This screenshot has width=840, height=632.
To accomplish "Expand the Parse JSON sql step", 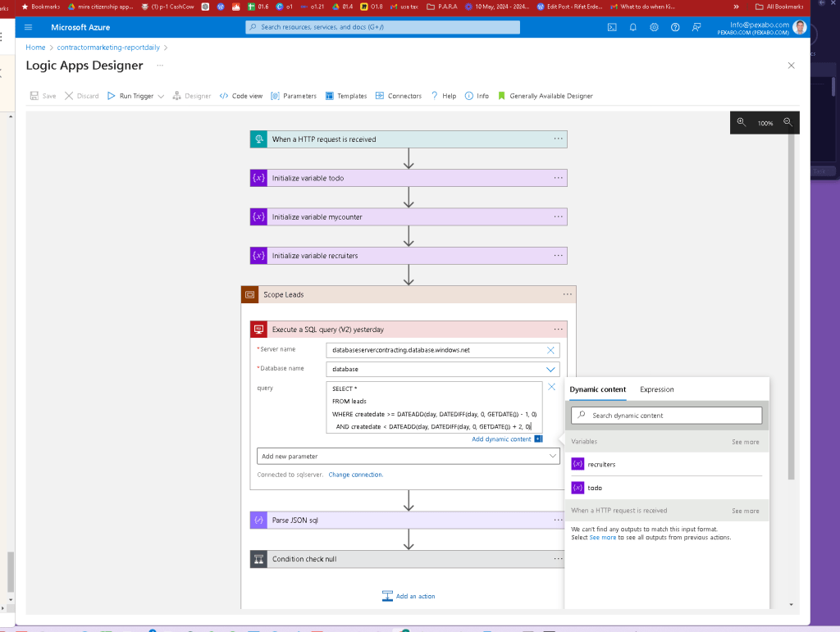I will click(x=409, y=521).
